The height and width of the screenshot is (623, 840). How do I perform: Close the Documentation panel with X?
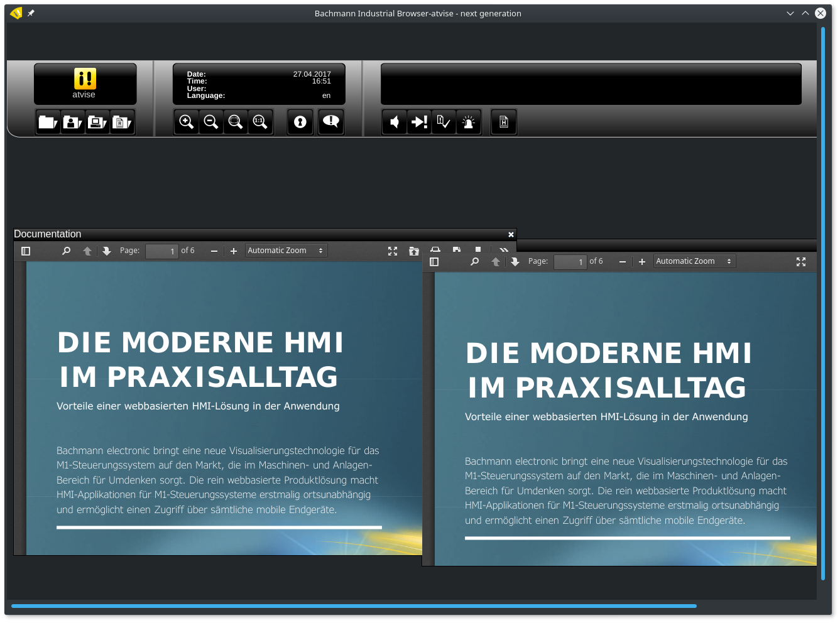511,234
